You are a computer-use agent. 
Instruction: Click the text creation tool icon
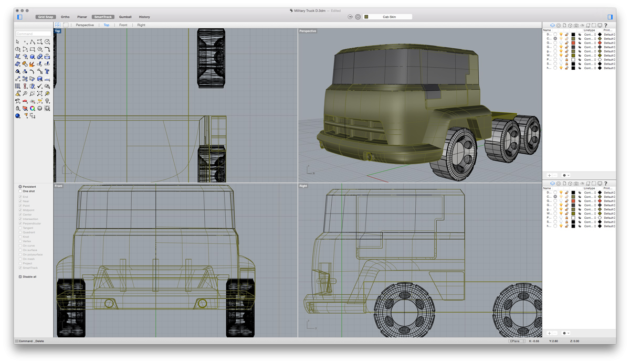click(x=47, y=71)
